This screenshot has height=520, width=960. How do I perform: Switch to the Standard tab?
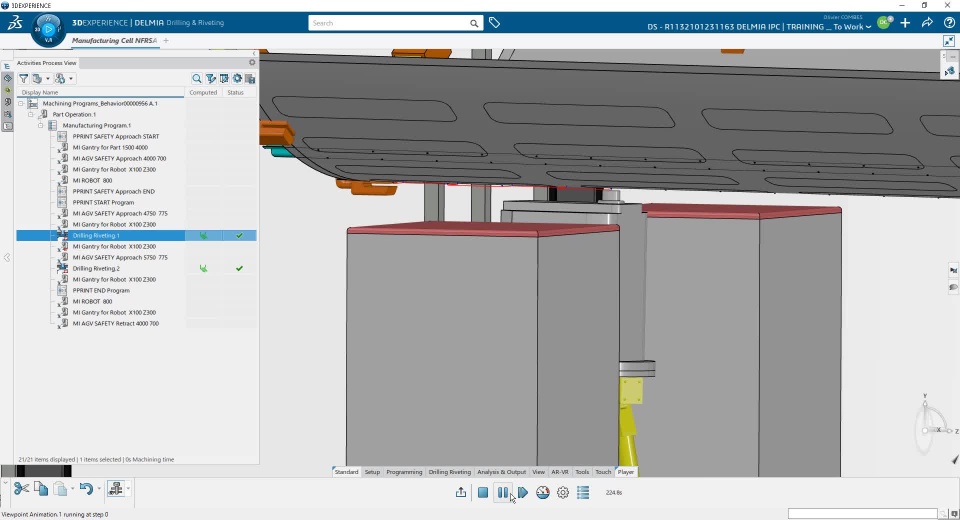[347, 472]
